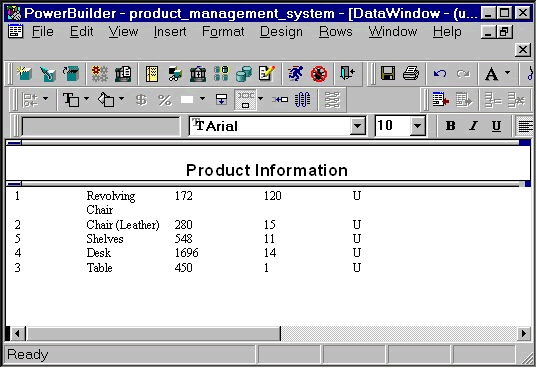Open the Insert menu
Image resolution: width=537 pixels, height=368 pixels.
pyautogui.click(x=170, y=32)
